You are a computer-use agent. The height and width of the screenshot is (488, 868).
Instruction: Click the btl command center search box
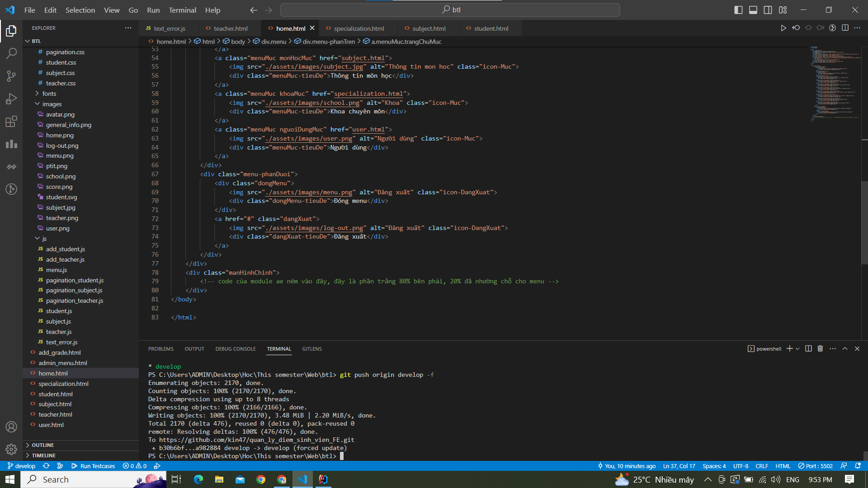[450, 10]
